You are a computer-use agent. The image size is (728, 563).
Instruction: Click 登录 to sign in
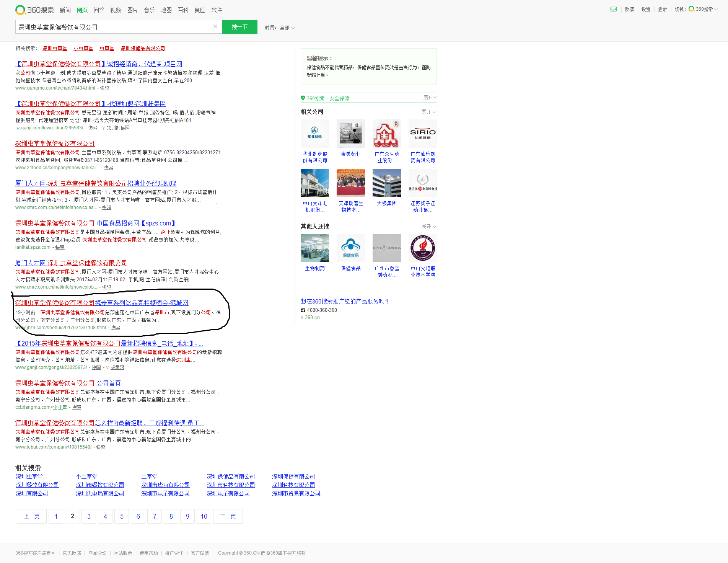click(662, 9)
